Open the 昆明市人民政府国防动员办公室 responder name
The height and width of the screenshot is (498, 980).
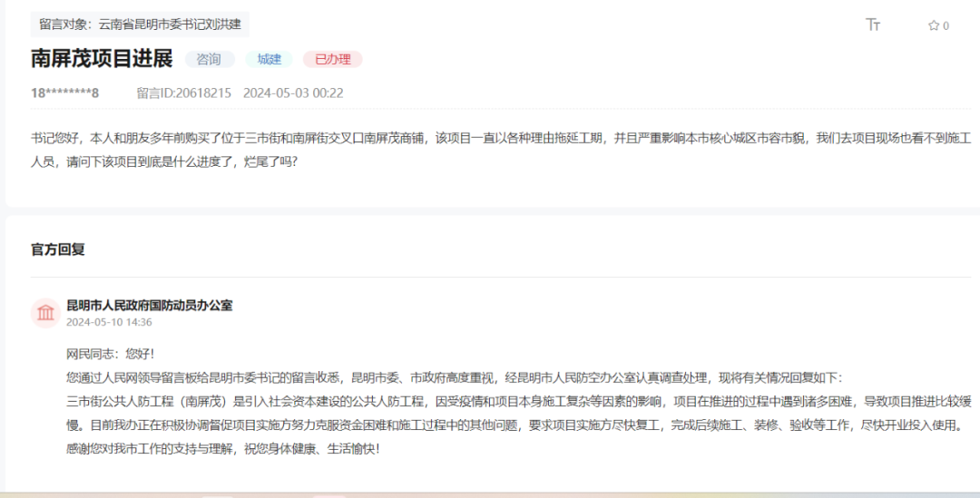tap(150, 305)
